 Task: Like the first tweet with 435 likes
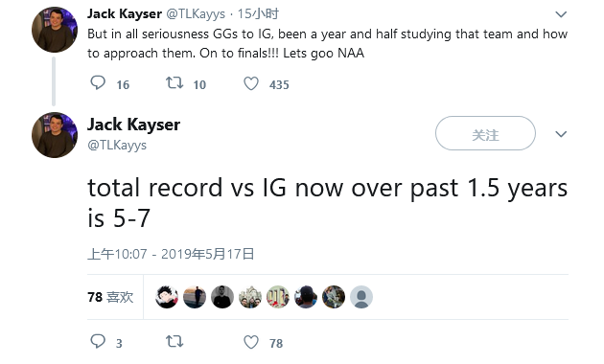(x=251, y=83)
